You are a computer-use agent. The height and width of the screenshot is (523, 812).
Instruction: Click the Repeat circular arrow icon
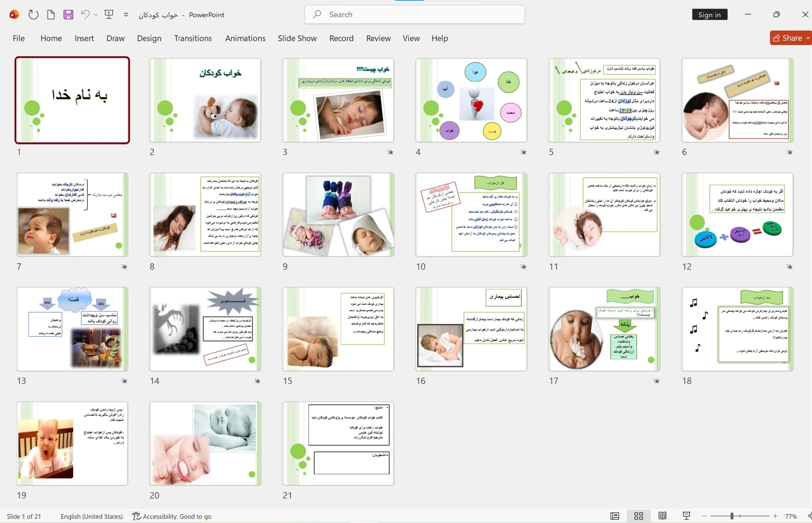(x=33, y=15)
